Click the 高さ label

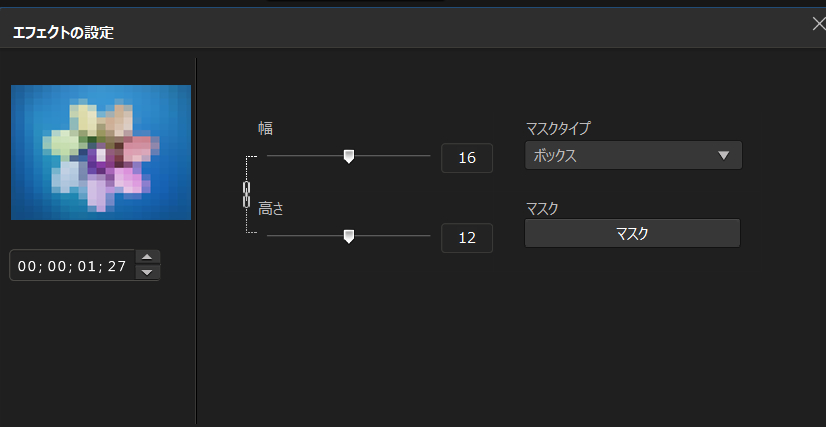271,209
